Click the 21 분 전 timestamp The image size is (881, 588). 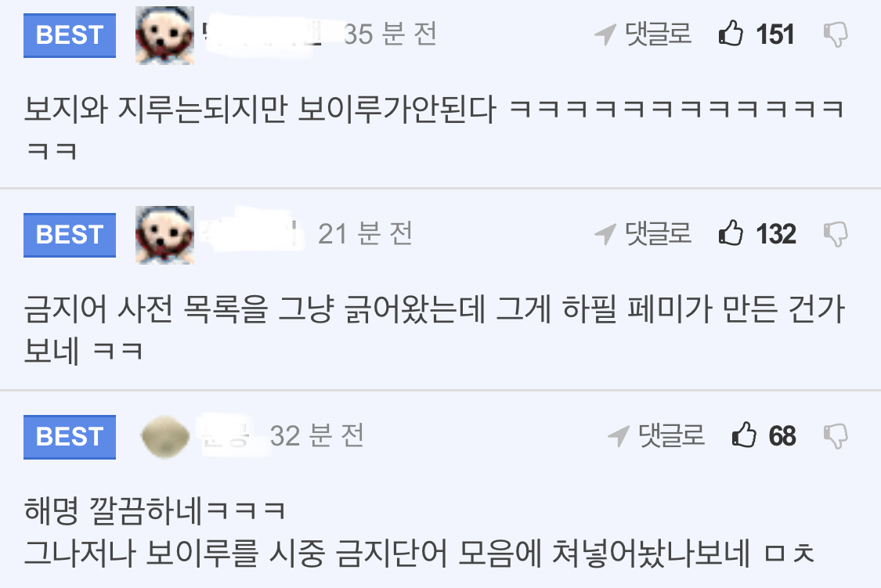(365, 233)
